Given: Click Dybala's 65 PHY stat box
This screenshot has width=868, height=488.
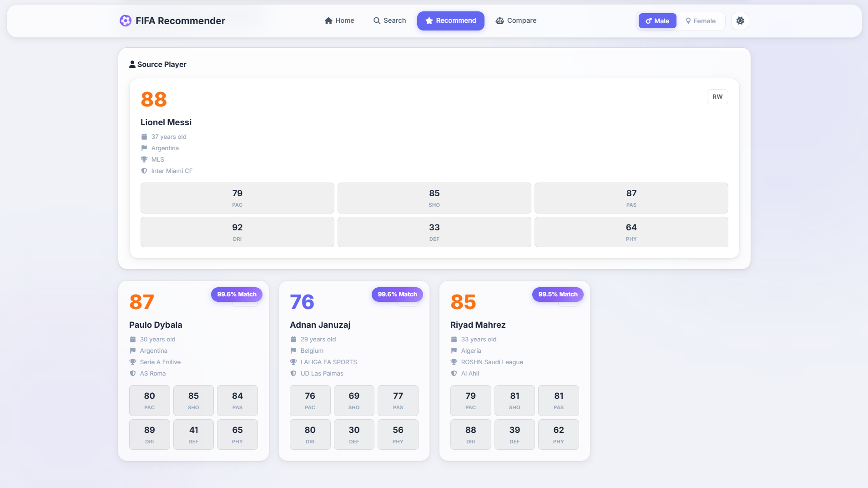Looking at the screenshot, I should pyautogui.click(x=237, y=435).
